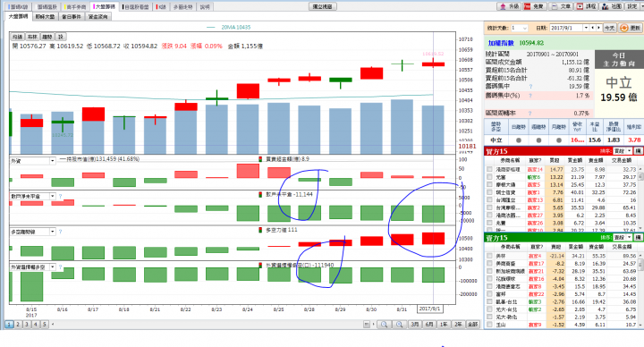Zoom out chart with minus magnifier
The image size is (644, 347).
tap(385, 325)
